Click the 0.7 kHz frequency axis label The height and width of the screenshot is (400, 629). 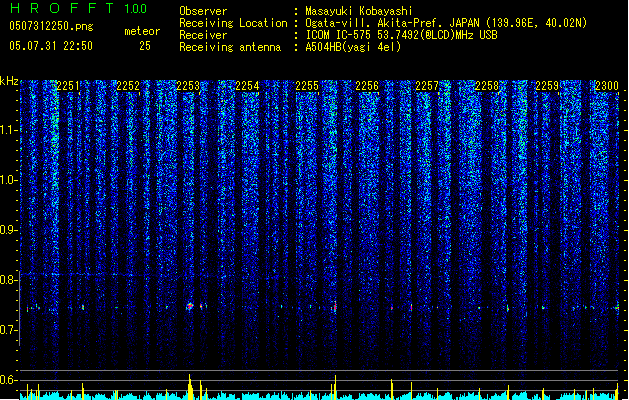pyautogui.click(x=8, y=330)
